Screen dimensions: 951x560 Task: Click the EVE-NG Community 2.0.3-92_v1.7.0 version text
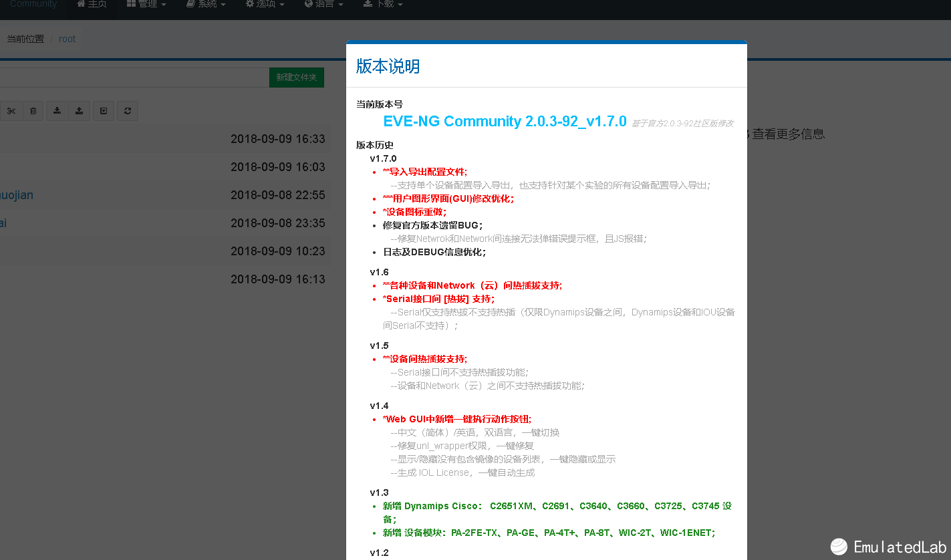(x=505, y=122)
